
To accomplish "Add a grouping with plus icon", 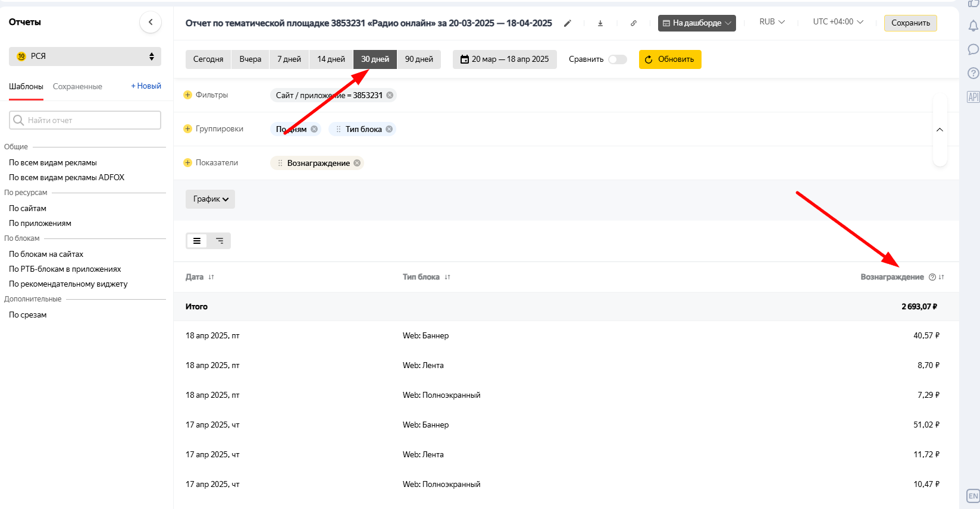I will click(x=188, y=129).
